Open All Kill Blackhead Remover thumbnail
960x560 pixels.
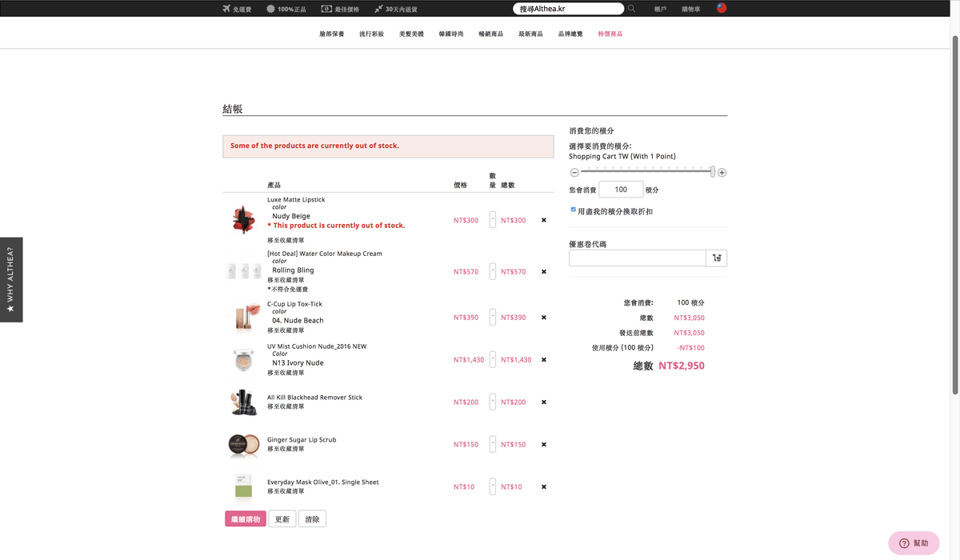click(x=242, y=402)
